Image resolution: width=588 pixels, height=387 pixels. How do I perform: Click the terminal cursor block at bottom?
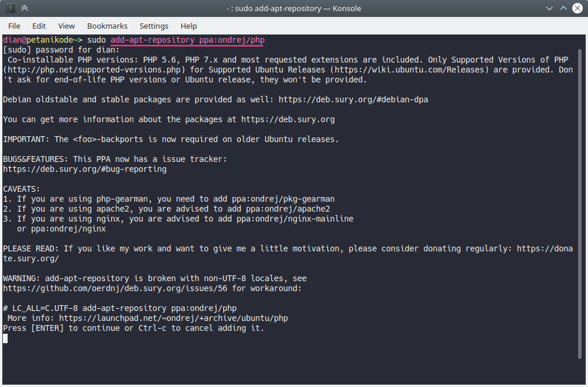[5, 338]
